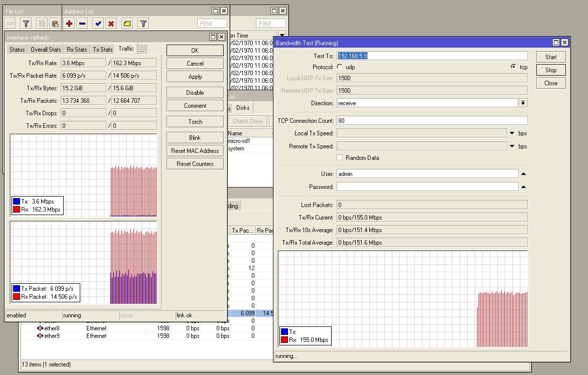Click the yellow Comment note icon

pyautogui.click(x=127, y=24)
